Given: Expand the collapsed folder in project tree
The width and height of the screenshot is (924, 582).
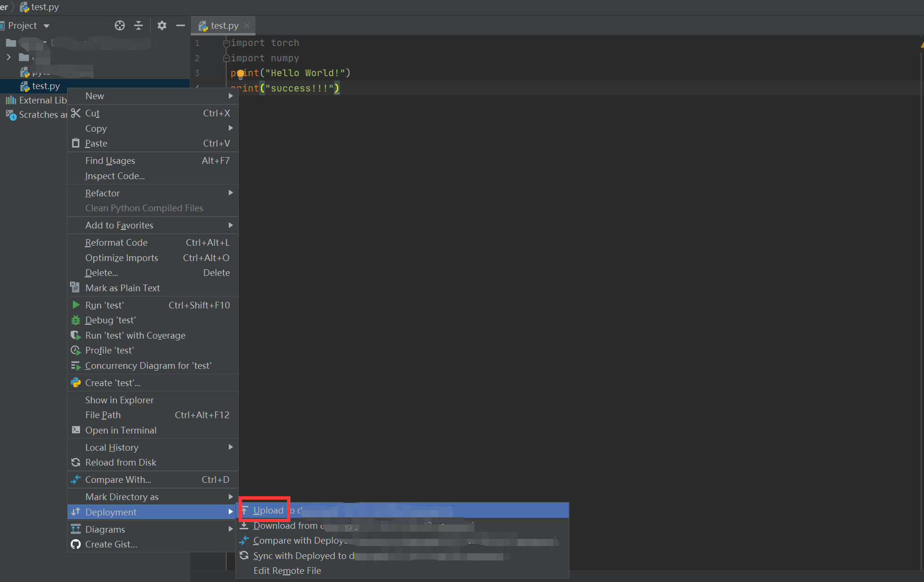Looking at the screenshot, I should tap(9, 57).
